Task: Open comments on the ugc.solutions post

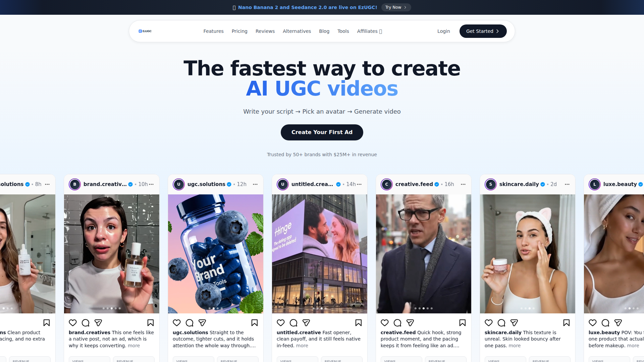Action: click(x=190, y=323)
